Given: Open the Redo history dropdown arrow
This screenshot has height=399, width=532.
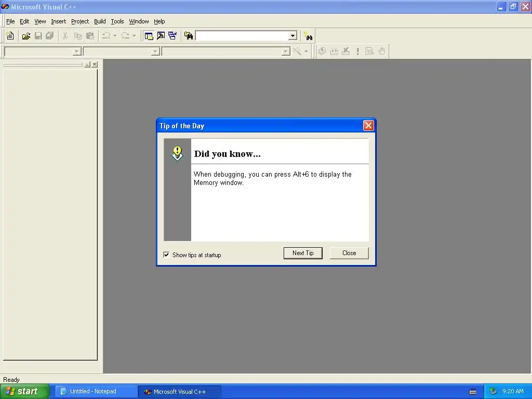Looking at the screenshot, I should 135,36.
